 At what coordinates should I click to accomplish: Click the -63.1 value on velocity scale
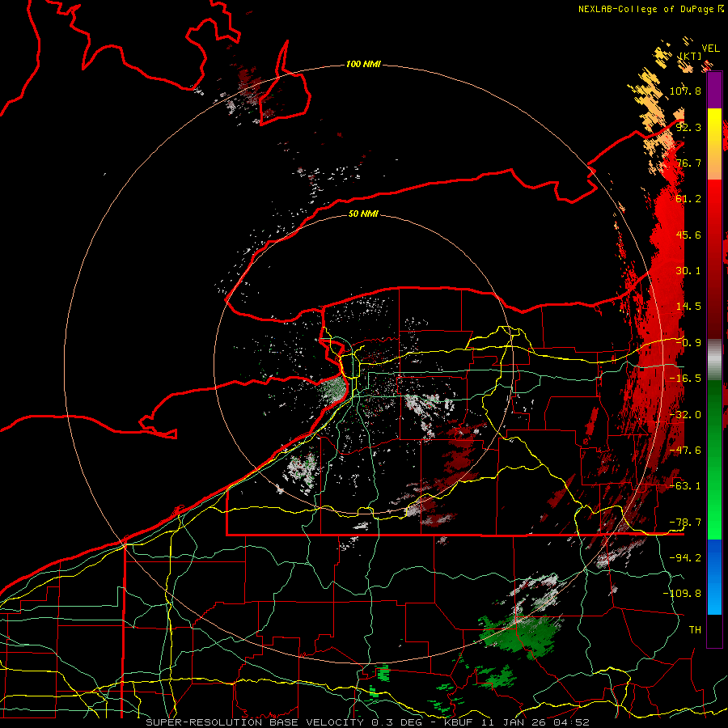685,486
